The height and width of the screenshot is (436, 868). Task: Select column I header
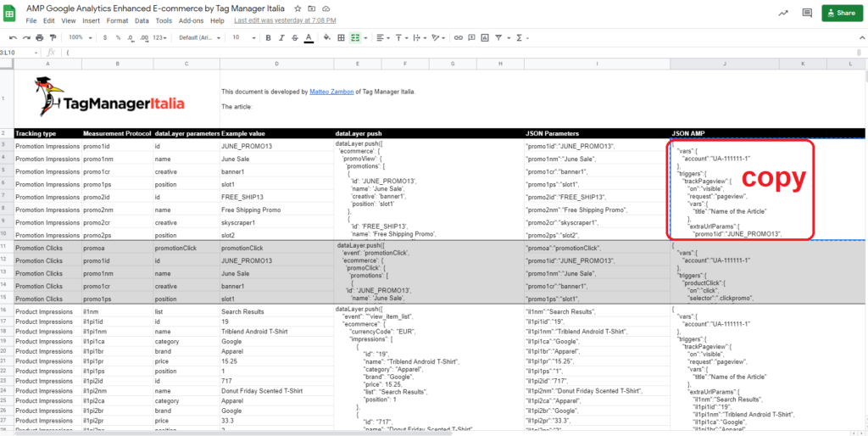[x=598, y=64]
